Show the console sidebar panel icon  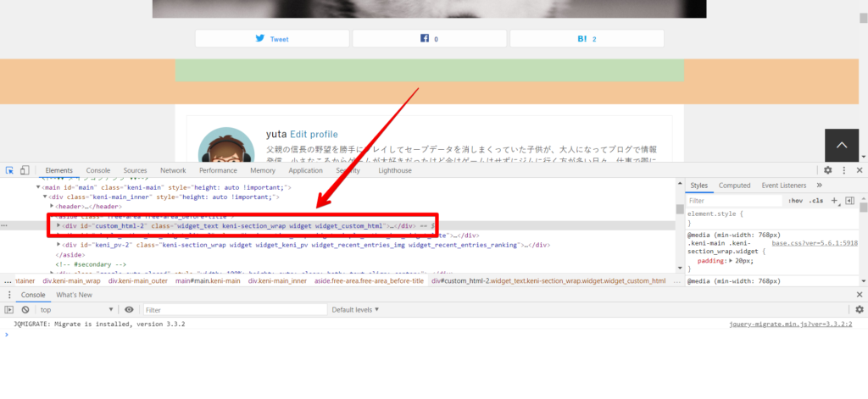[x=9, y=310]
